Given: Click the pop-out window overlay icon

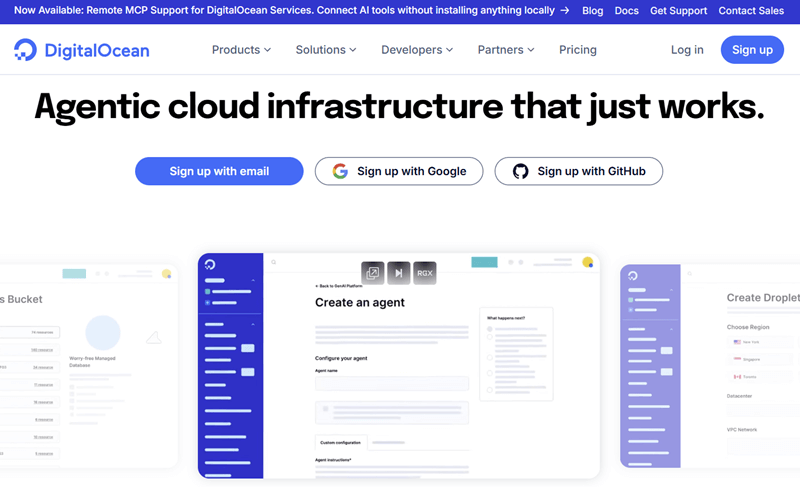Looking at the screenshot, I should [x=373, y=273].
